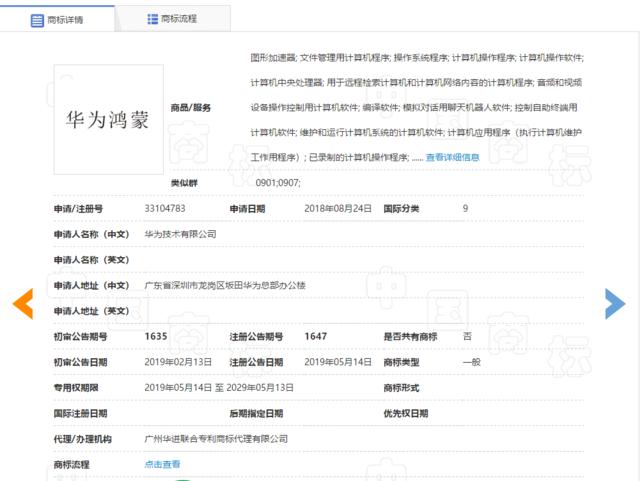The height and width of the screenshot is (481, 640).
Task: Go to next trademark with blue arrow
Action: [615, 303]
